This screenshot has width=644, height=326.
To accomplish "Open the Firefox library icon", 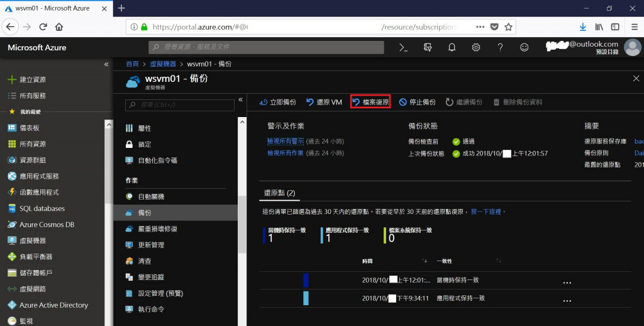I will (x=599, y=26).
